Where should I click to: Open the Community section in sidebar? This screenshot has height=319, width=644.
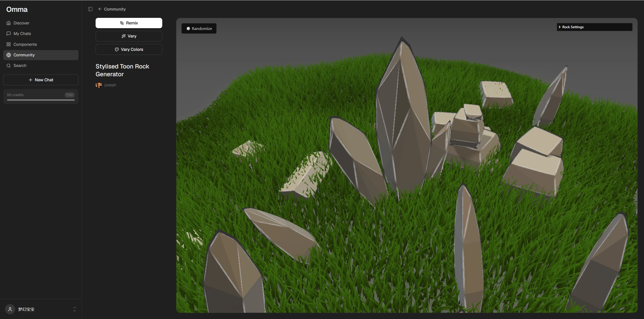41,55
